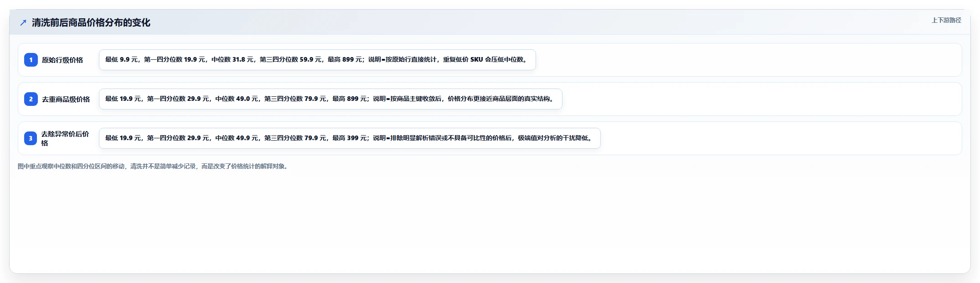Select the step 2 number badge
Screen dimensions: 980x283
[x=31, y=99]
